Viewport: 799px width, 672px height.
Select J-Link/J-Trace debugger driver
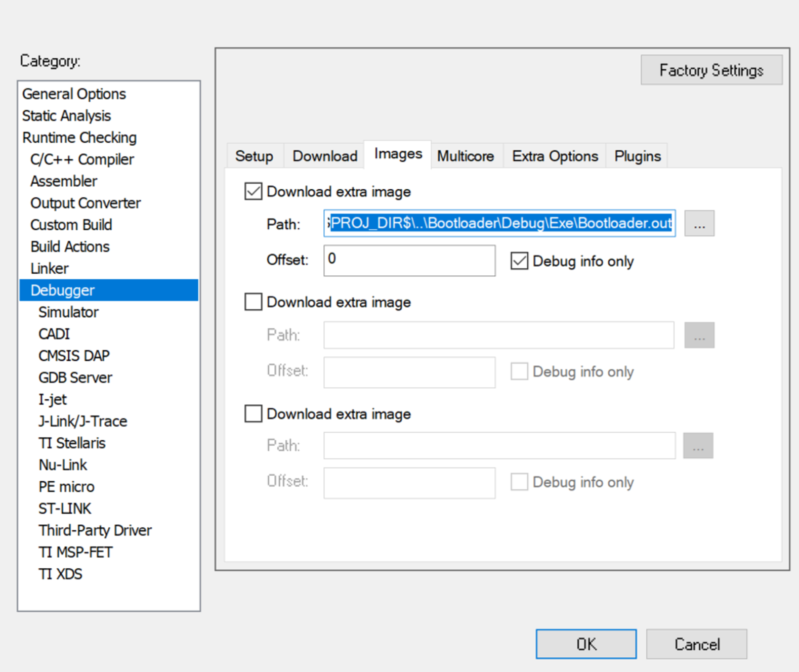82,421
